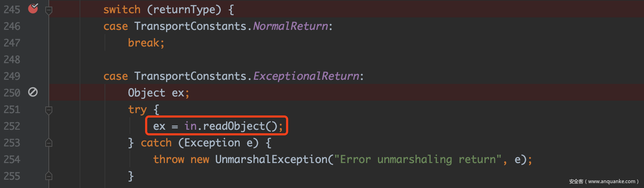Click the disabled breakpoint icon on line 250

[33, 92]
